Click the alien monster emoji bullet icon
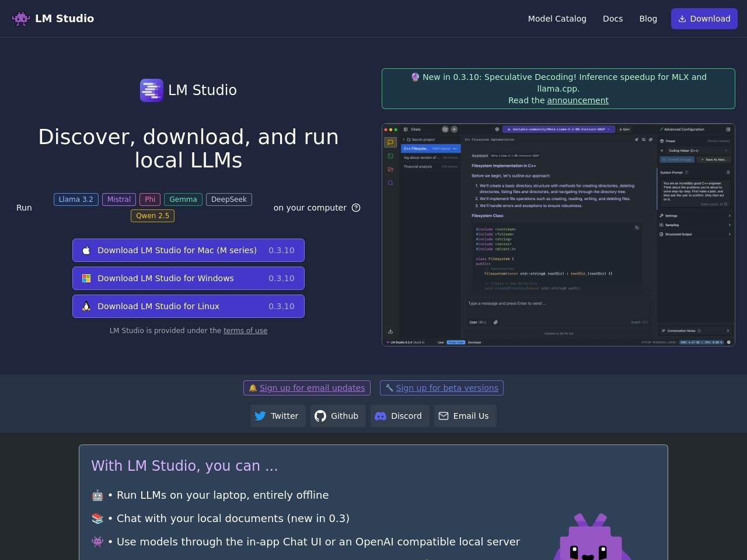 click(97, 542)
